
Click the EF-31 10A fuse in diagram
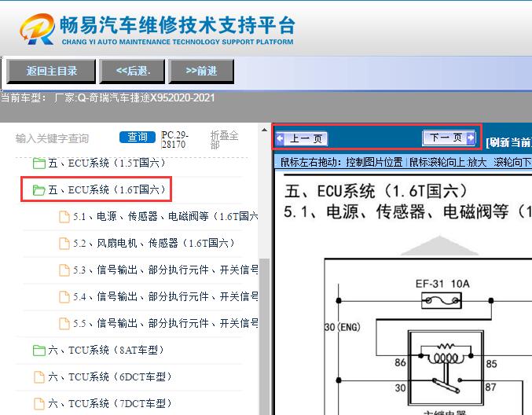[x=442, y=300]
